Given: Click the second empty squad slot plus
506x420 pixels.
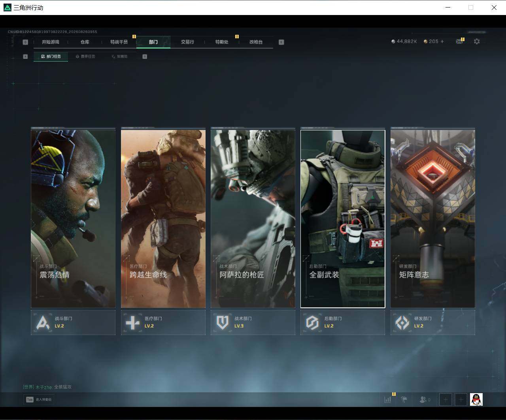Looking at the screenshot, I should [x=461, y=399].
